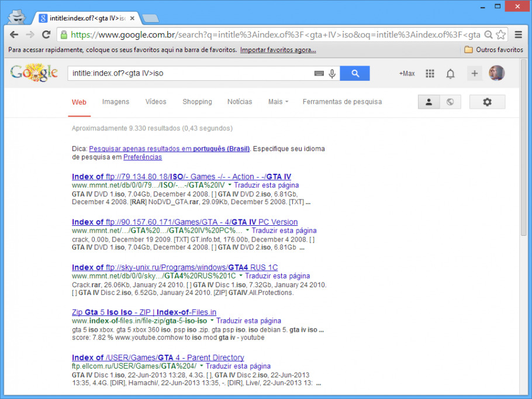Open result Index of /USER/Games/GTA 4
This screenshot has width=532, height=399.
[158, 357]
